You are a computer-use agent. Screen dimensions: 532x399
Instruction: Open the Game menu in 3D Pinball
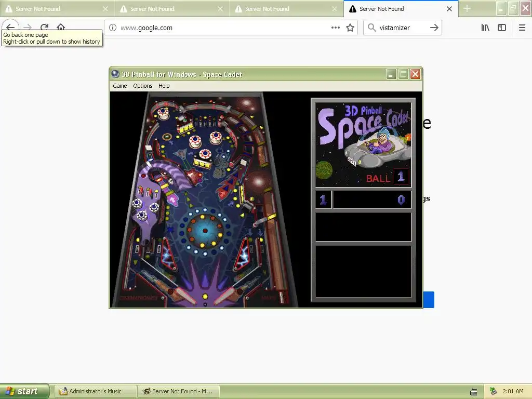click(x=120, y=86)
